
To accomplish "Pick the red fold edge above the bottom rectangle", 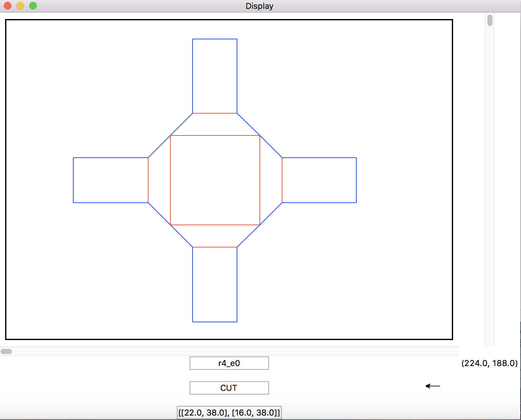I will [215, 247].
